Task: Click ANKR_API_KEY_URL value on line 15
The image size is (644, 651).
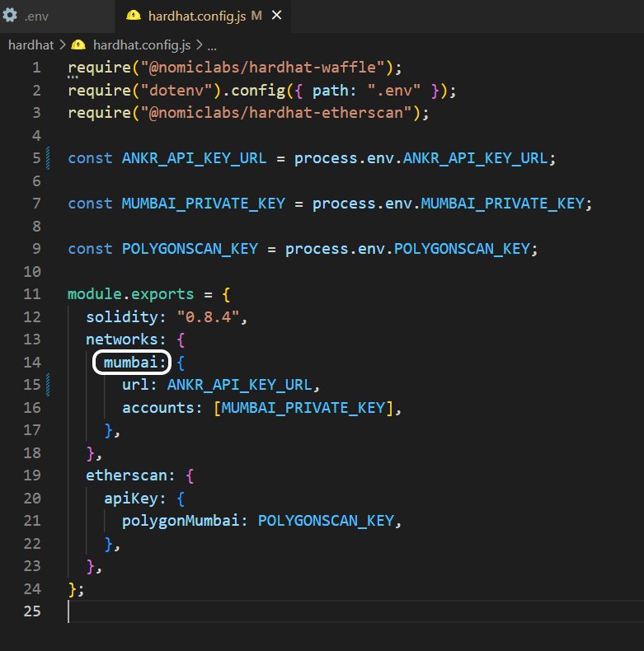Action: 239,385
